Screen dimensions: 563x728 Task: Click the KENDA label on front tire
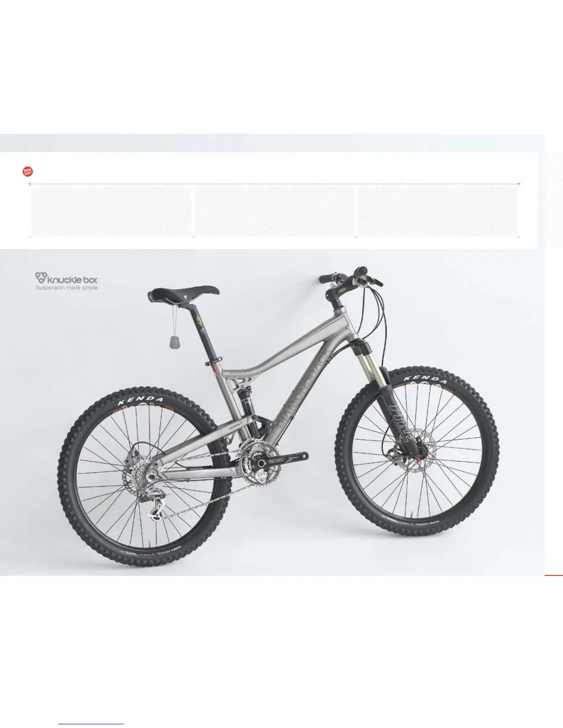[x=425, y=380]
